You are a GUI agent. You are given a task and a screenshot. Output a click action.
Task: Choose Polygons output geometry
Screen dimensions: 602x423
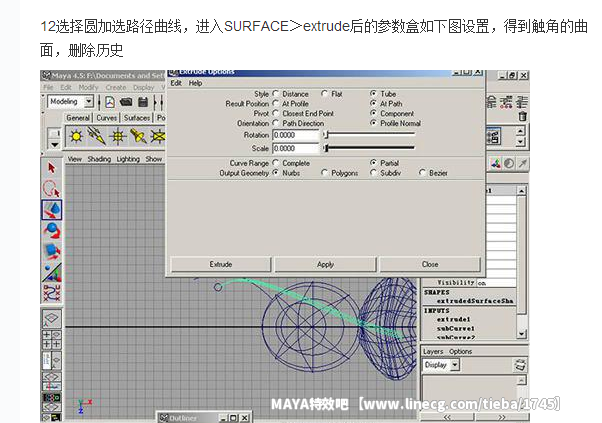pos(324,173)
